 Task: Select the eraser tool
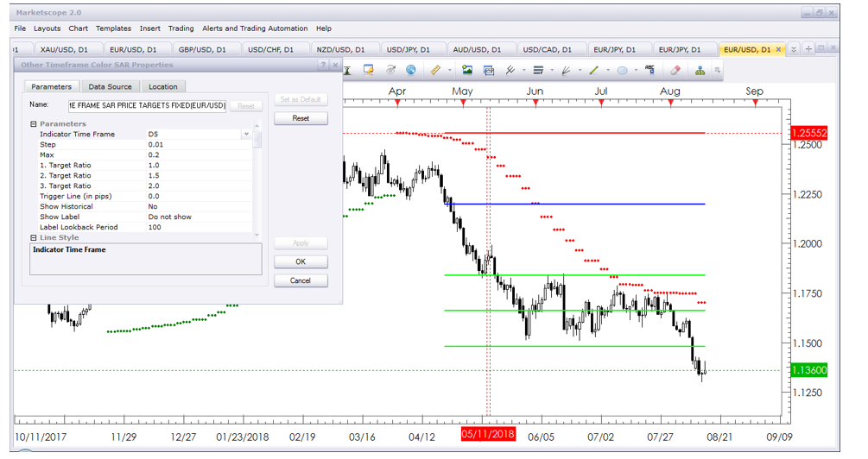point(675,70)
